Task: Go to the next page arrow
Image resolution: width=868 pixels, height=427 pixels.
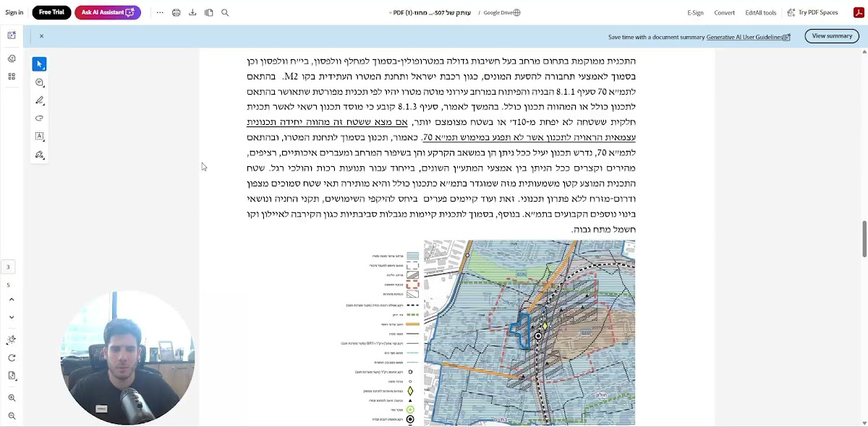Action: tap(12, 317)
